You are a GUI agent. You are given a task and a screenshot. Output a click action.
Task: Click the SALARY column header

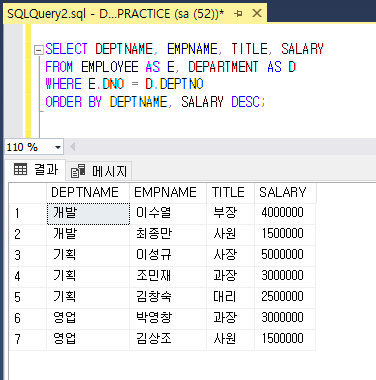pos(285,193)
